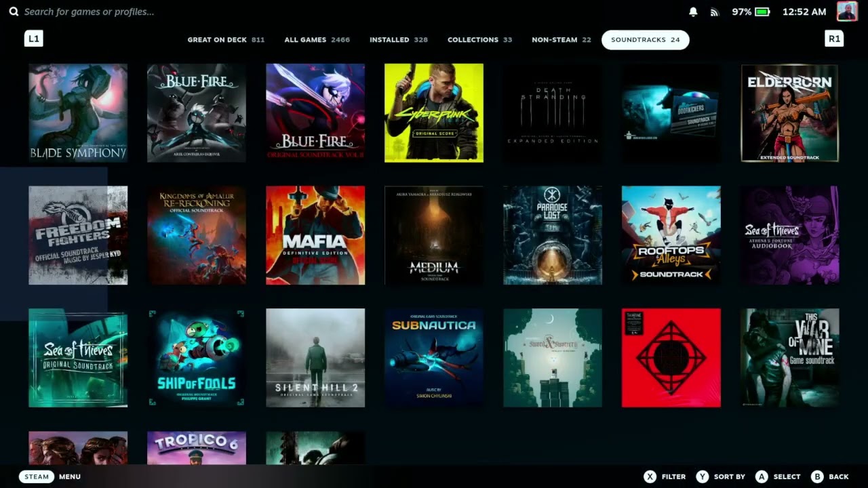Open Elderborn Extended Soundtrack cover

[790, 113]
